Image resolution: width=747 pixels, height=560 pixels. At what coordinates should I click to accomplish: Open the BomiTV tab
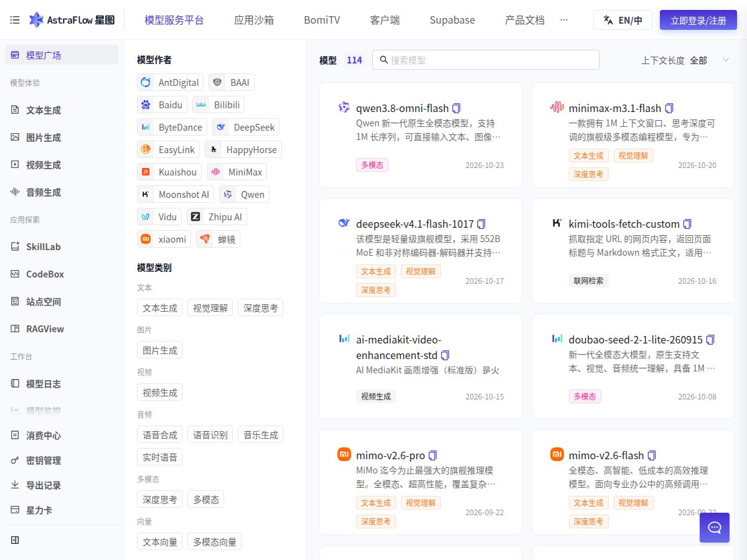pos(322,20)
